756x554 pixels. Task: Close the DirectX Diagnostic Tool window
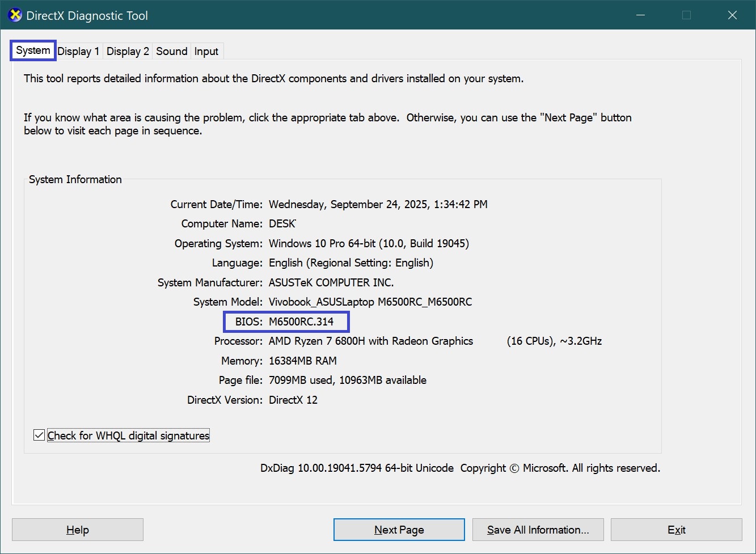click(x=732, y=15)
